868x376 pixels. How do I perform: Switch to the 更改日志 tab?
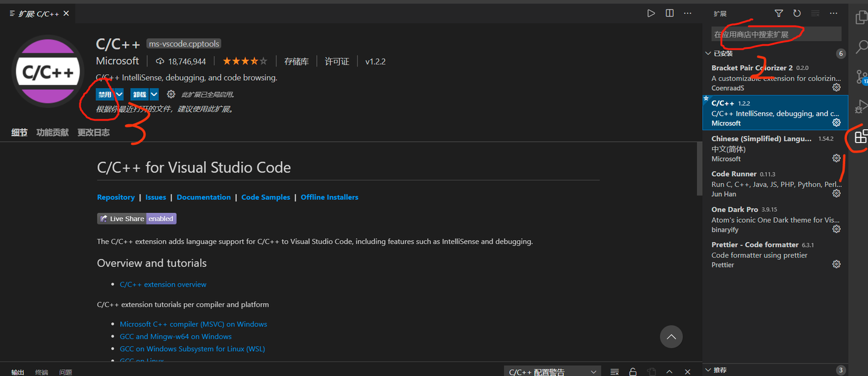(x=93, y=132)
